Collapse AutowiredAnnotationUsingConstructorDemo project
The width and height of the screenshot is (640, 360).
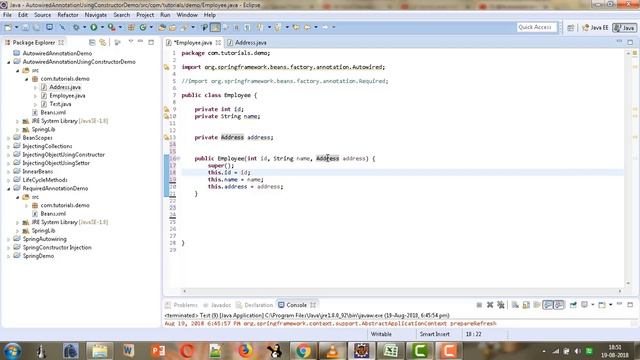point(9,62)
